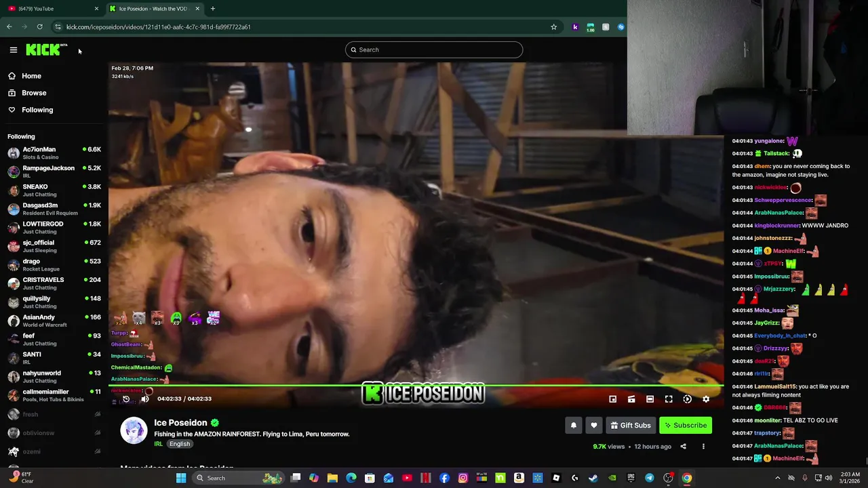Open Ac7ionMan channel from following list
Screen dimensions: 868x488
point(54,153)
